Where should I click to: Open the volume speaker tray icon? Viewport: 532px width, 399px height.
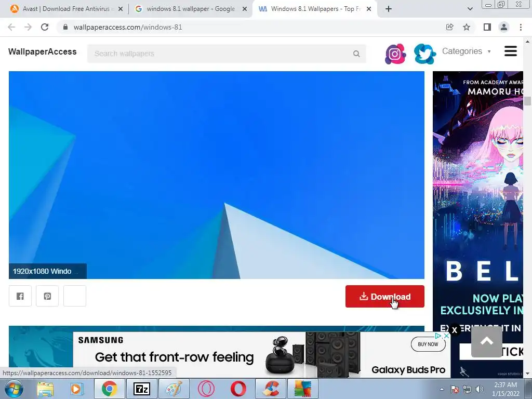click(480, 389)
